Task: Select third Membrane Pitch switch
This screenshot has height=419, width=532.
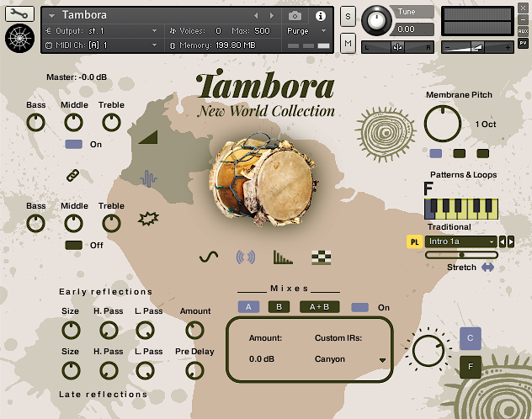Action: 483,154
